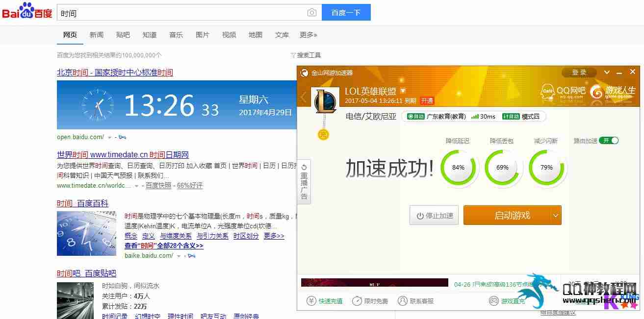
Task: Open the 游戏人生 link icon
Action: pos(612,91)
